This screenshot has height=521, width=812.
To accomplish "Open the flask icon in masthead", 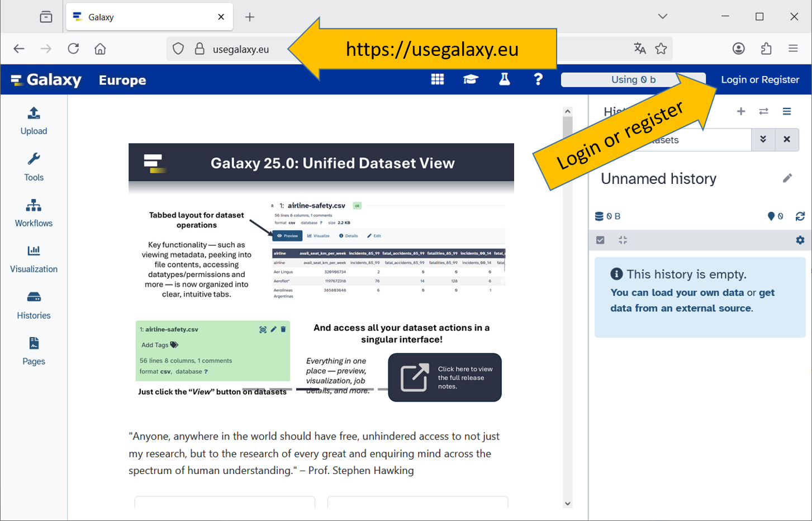I will (505, 79).
